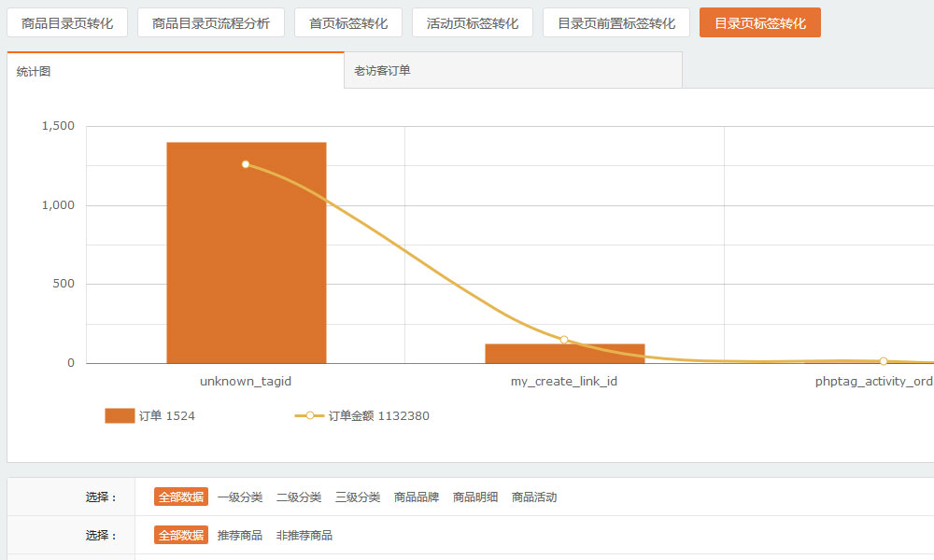Switch to 首页标签转化
The height and width of the screenshot is (560, 934).
pos(348,23)
